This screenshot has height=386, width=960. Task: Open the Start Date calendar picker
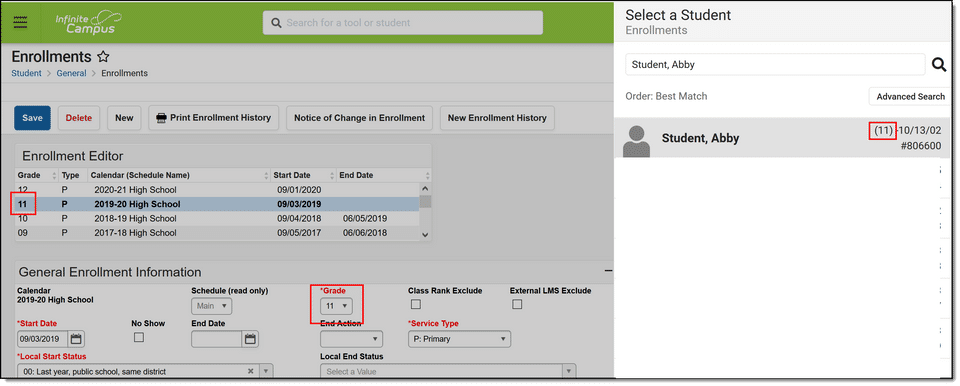(x=76, y=339)
